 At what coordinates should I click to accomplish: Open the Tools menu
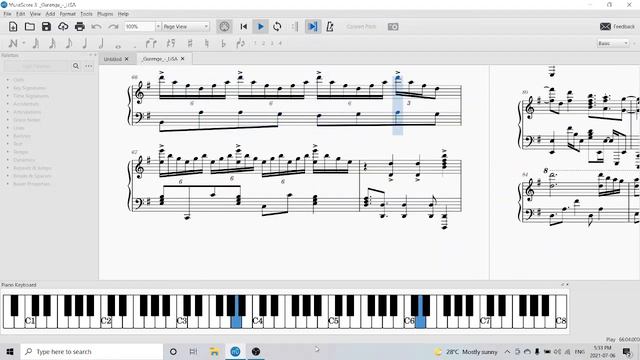click(x=86, y=14)
